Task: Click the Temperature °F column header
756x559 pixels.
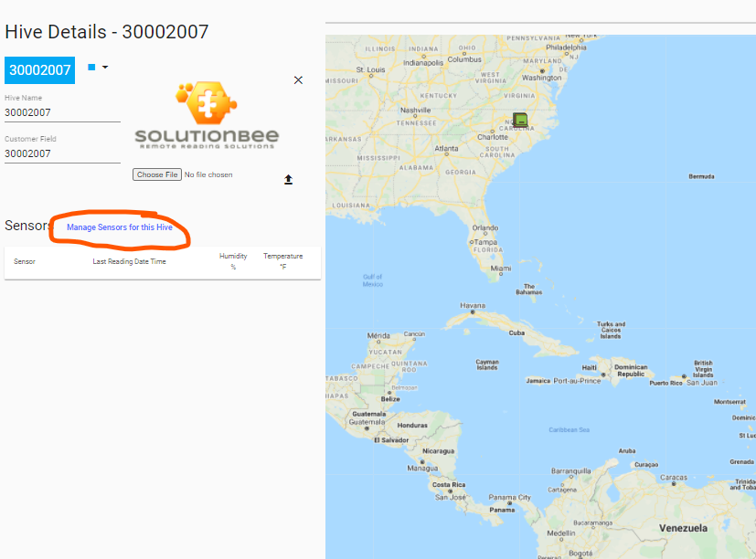Action: click(283, 260)
